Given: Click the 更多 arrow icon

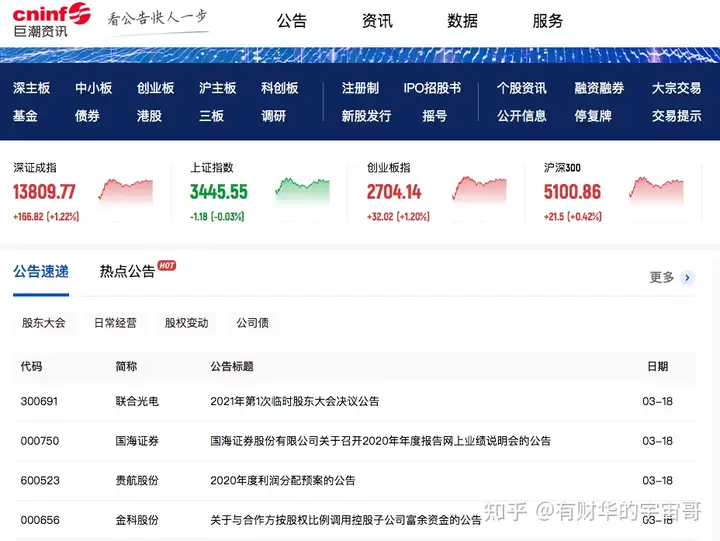Looking at the screenshot, I should point(687,277).
